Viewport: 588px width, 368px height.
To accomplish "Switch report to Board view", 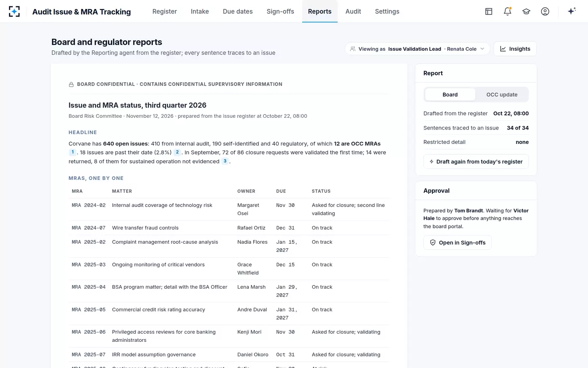I will (450, 94).
